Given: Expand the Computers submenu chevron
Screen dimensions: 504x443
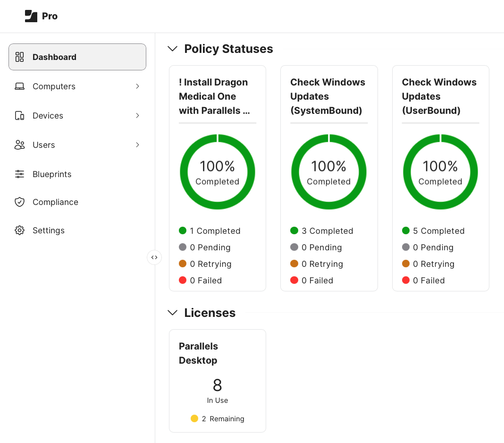Looking at the screenshot, I should [x=137, y=86].
